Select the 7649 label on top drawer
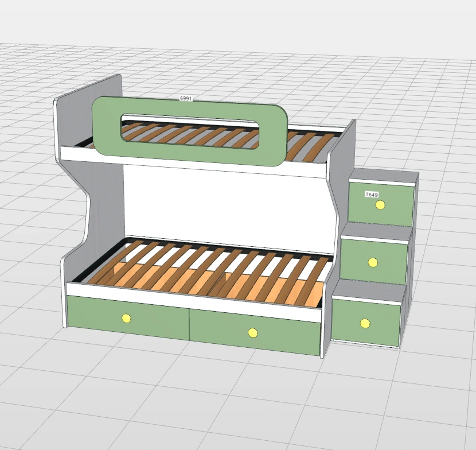 point(372,195)
